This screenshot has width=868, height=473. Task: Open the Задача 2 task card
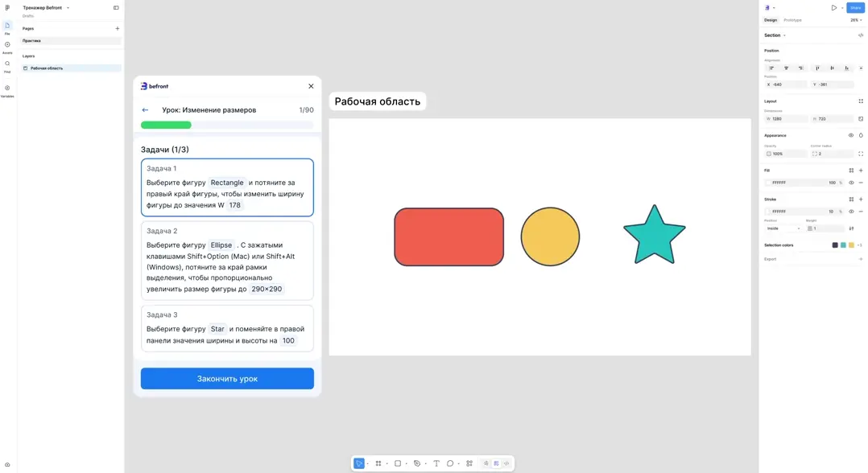(227, 261)
